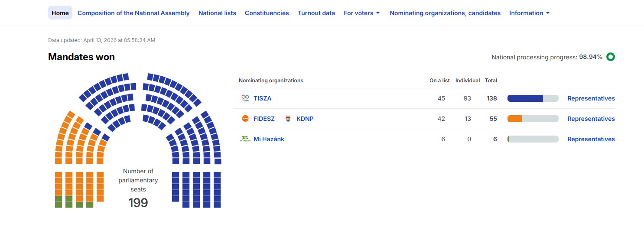View FIDESZ-KDNP Representatives list

[x=591, y=119]
